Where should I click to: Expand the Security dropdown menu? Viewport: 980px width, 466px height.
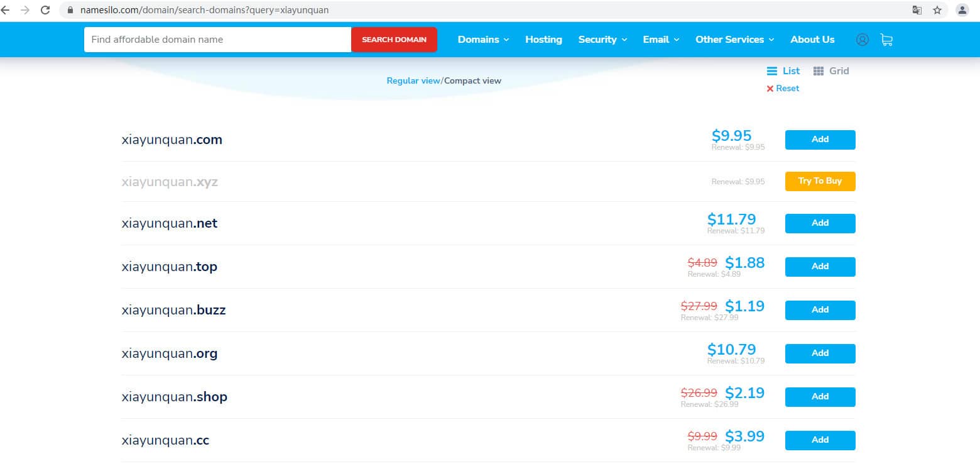pos(602,40)
